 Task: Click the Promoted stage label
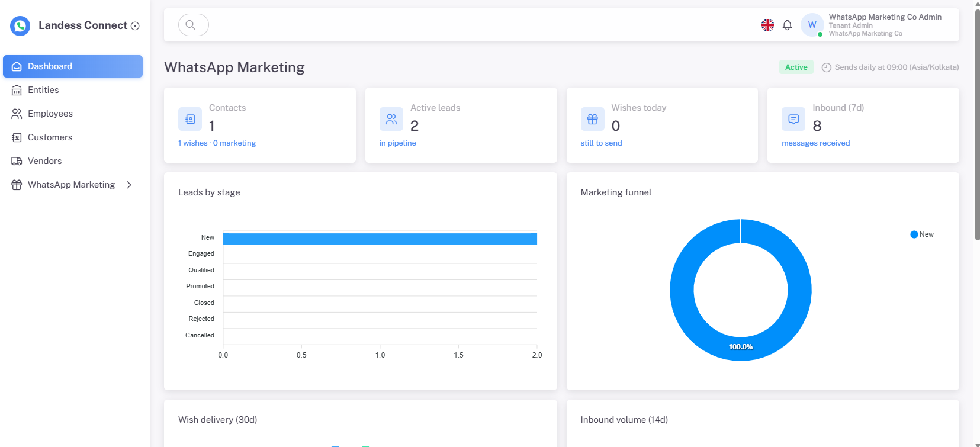200,286
